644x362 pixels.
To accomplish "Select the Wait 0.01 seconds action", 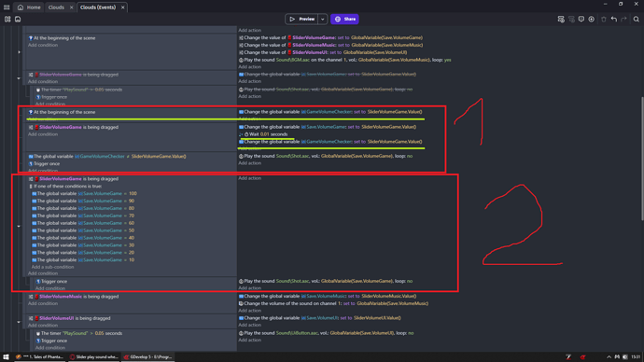I will coord(268,134).
